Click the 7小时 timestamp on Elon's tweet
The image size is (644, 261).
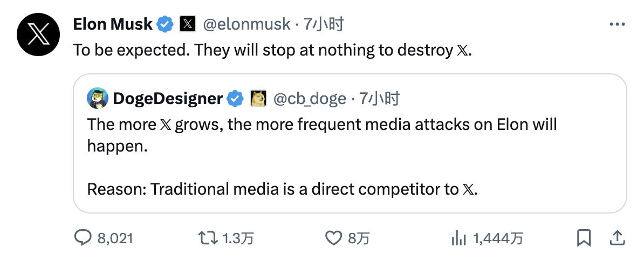point(324,25)
